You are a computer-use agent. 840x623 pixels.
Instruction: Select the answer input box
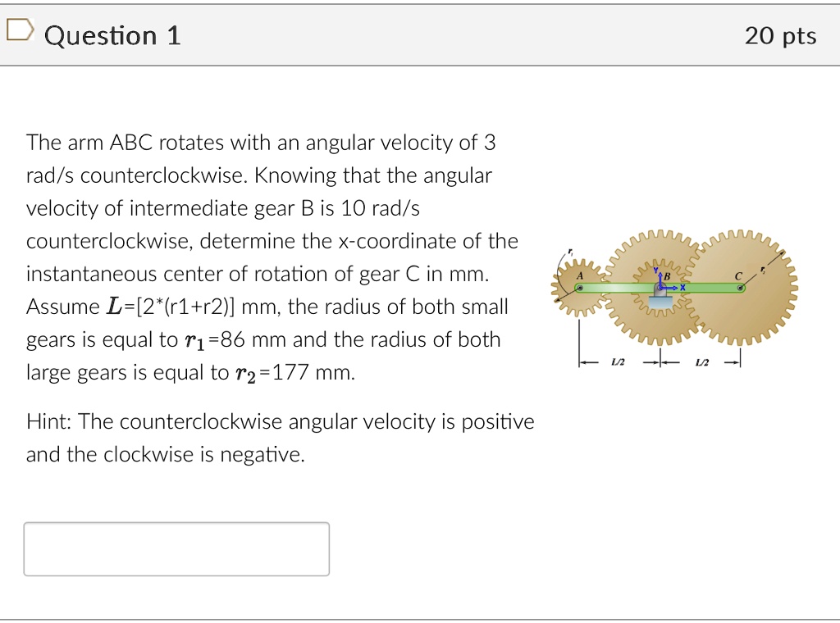click(177, 548)
